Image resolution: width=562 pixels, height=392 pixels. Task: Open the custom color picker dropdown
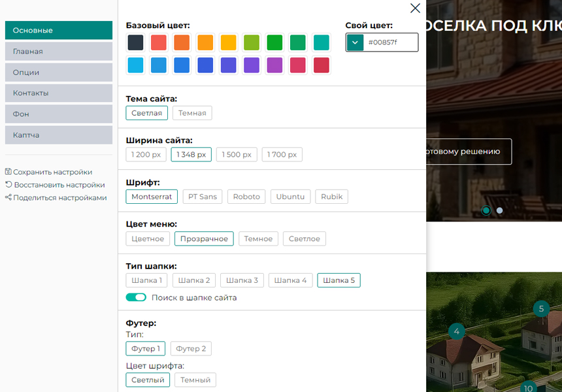point(355,42)
